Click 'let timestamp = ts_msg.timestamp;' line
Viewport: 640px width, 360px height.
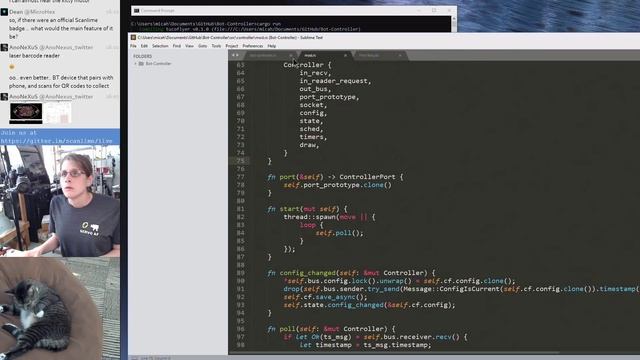[365, 345]
